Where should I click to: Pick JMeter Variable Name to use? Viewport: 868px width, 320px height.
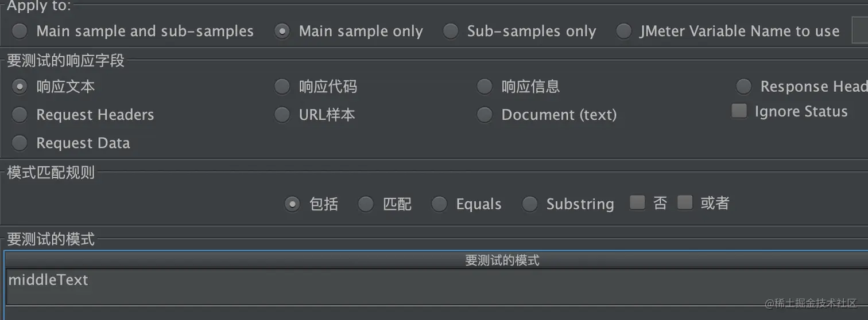pyautogui.click(x=624, y=32)
